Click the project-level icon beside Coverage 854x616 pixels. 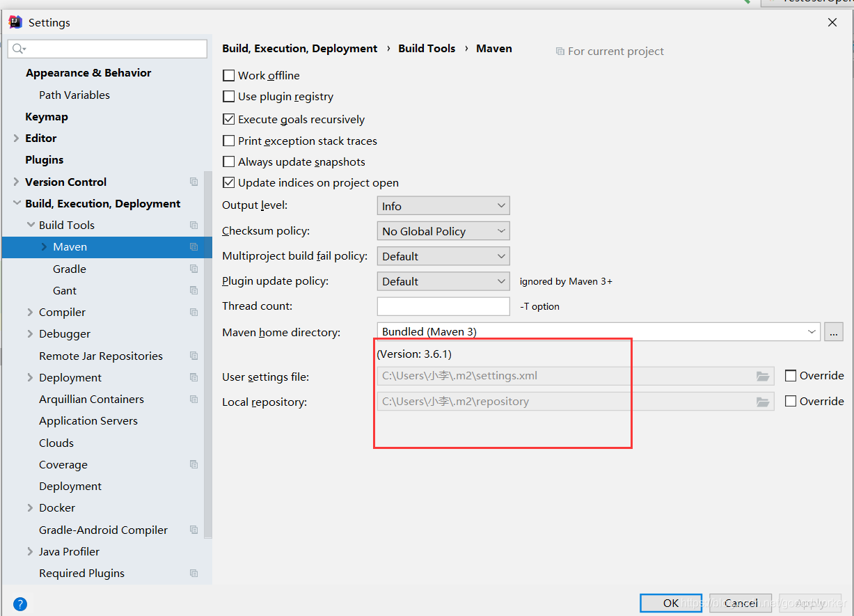(194, 464)
